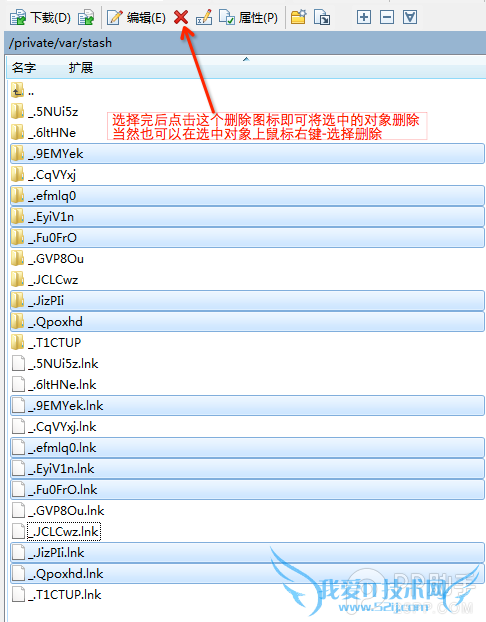Click folder icon of _.JizPIi
This screenshot has height=622, width=486.
tap(17, 301)
